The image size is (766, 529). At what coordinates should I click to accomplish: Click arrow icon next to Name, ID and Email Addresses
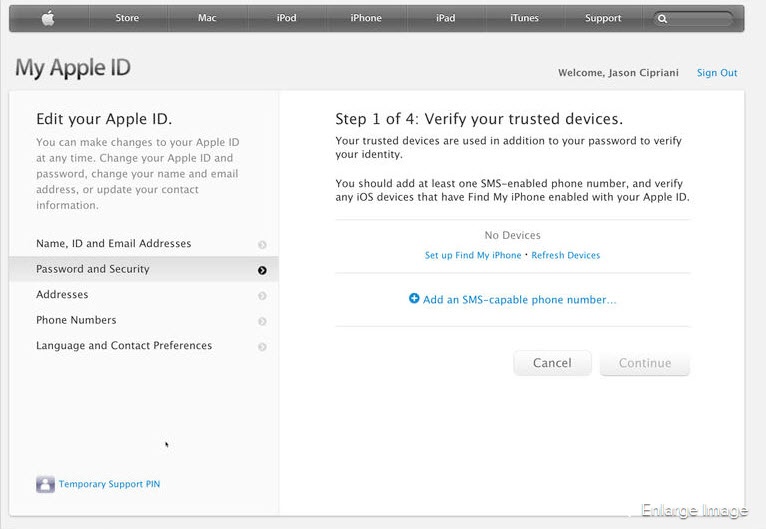tap(262, 245)
